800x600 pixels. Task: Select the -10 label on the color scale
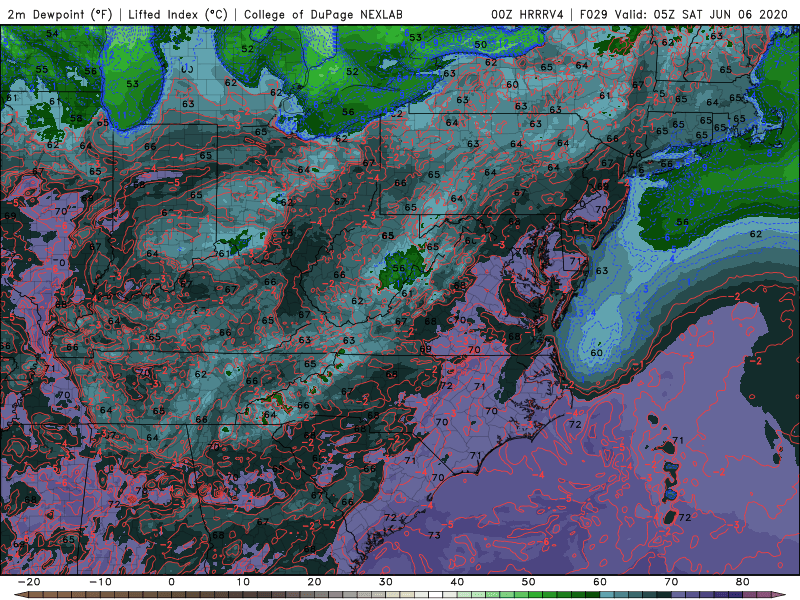[x=100, y=582]
